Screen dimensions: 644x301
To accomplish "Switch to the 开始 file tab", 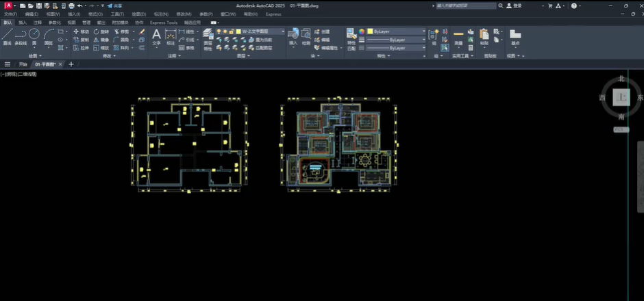I will click(x=23, y=64).
